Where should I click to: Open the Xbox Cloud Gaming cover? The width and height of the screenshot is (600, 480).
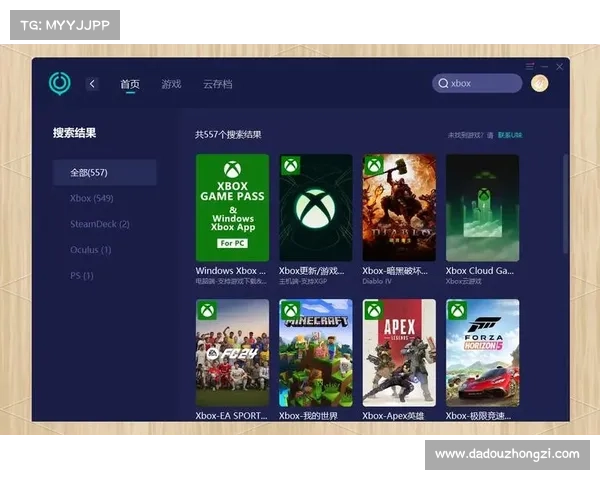[x=483, y=208]
